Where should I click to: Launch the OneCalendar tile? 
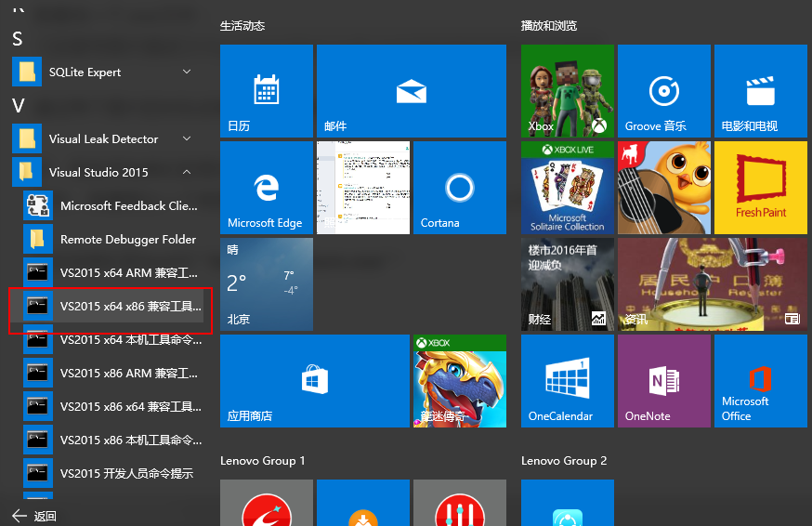click(x=567, y=381)
